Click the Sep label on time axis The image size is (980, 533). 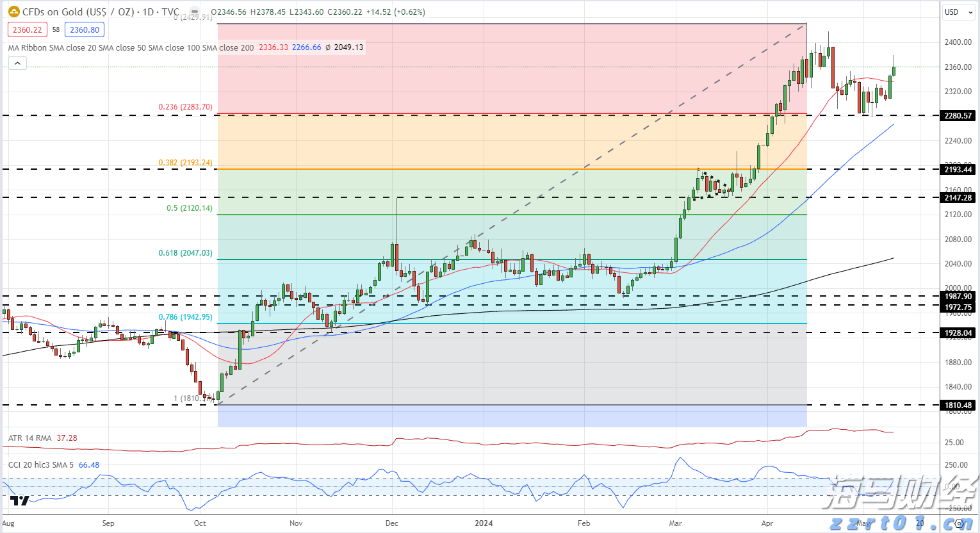[108, 523]
